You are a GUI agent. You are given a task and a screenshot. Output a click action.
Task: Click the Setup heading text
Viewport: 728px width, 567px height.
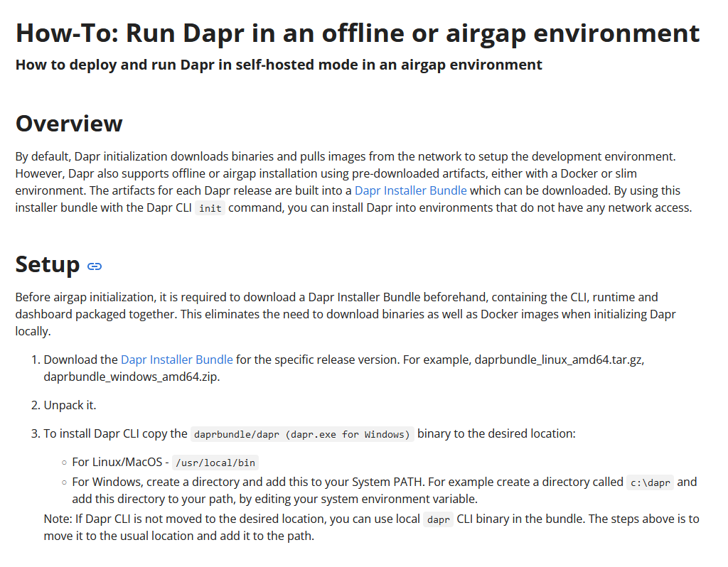pos(48,264)
